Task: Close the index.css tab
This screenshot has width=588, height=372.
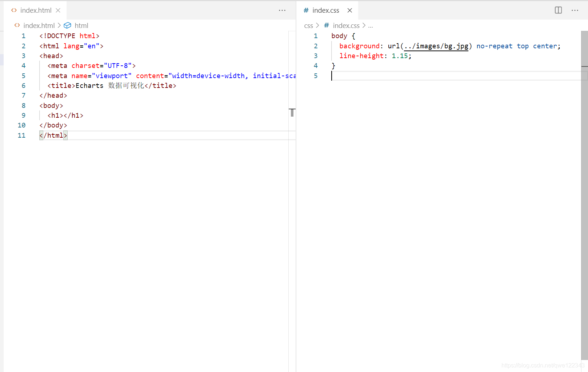Action: pos(350,11)
